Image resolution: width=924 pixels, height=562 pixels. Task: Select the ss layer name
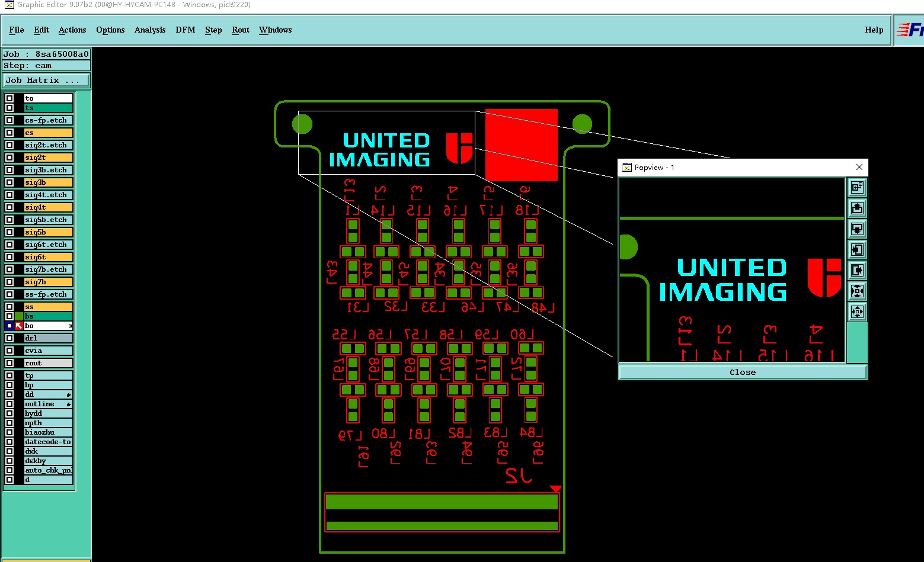click(49, 307)
